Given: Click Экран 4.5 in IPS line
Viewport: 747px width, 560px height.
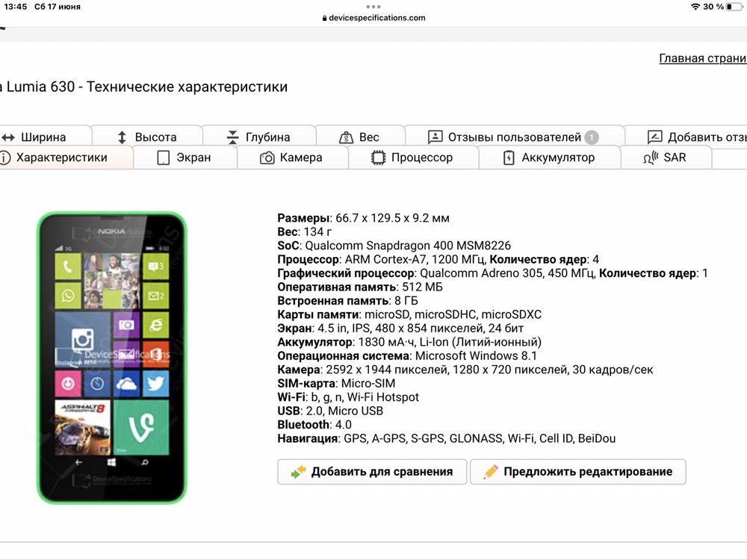Looking at the screenshot, I should [400, 329].
